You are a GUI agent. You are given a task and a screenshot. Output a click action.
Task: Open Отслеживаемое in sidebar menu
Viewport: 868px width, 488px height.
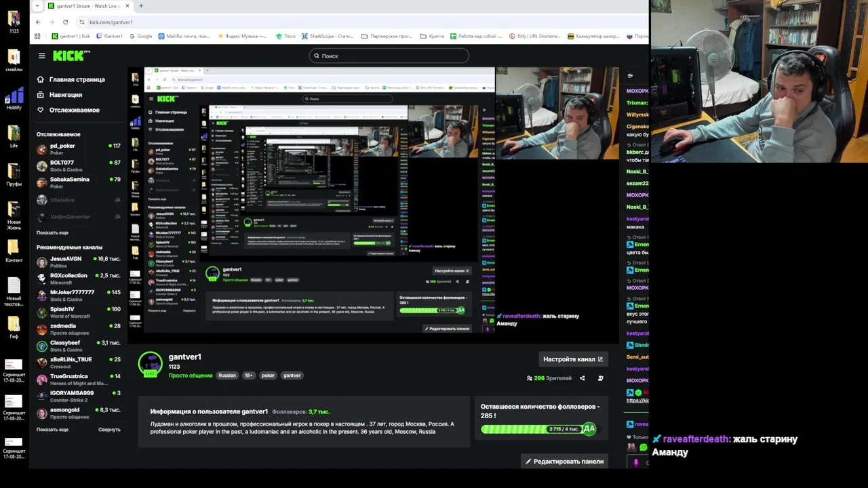point(68,110)
